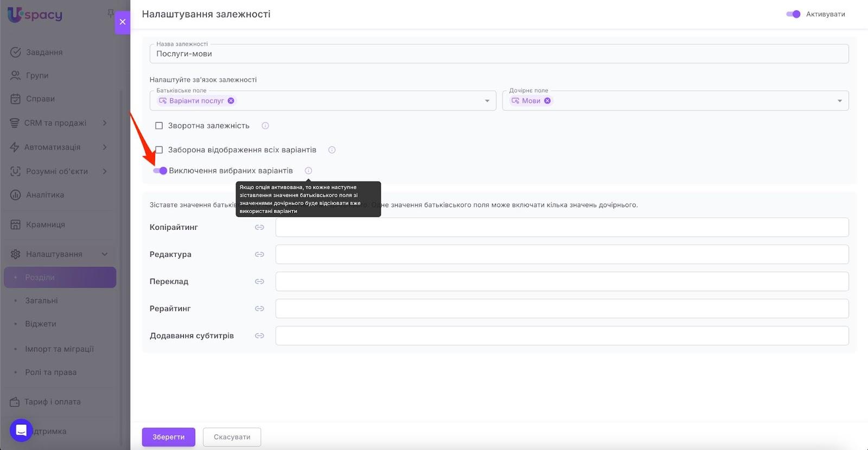Click the Налаштування gear icon
The image size is (868, 450).
16,254
